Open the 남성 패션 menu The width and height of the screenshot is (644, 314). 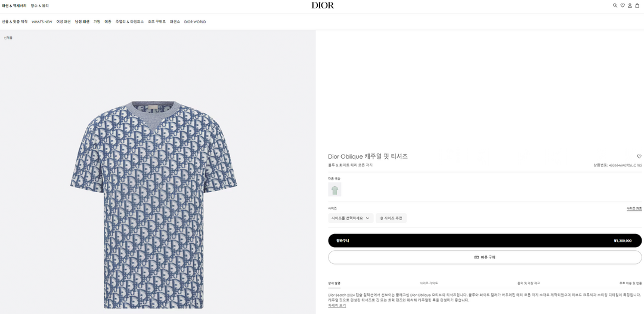pyautogui.click(x=82, y=21)
